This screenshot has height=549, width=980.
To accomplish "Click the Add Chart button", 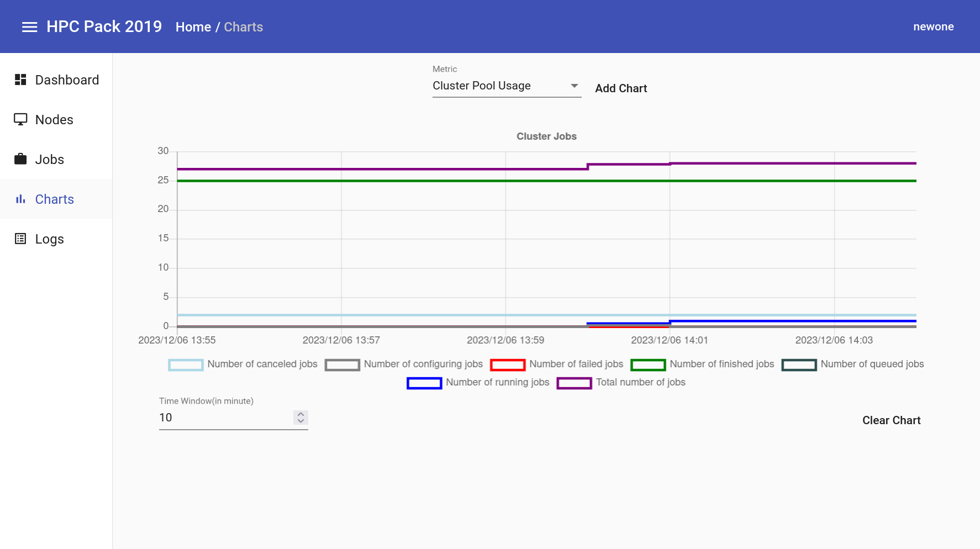I will 620,88.
